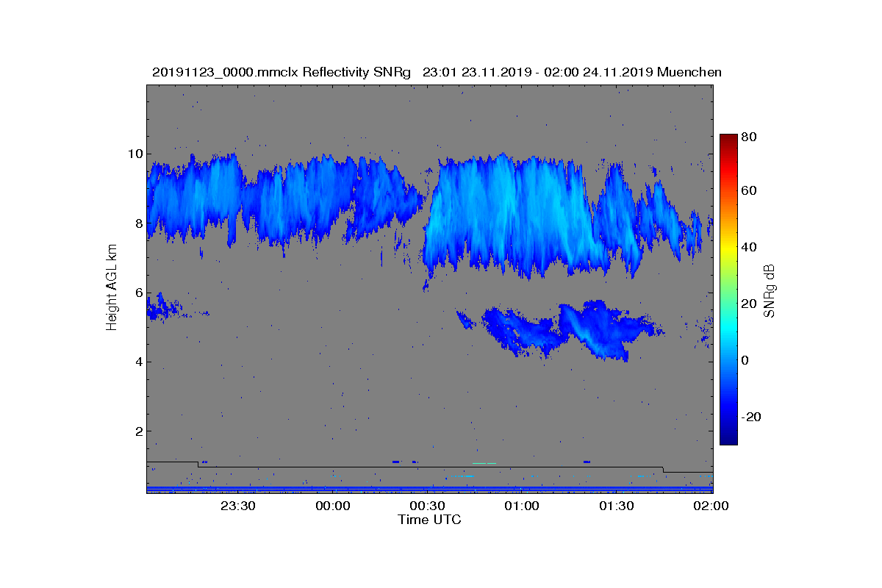The width and height of the screenshot is (882, 588).
Task: Click the 'Time UTC' axis label
Action: tap(429, 520)
